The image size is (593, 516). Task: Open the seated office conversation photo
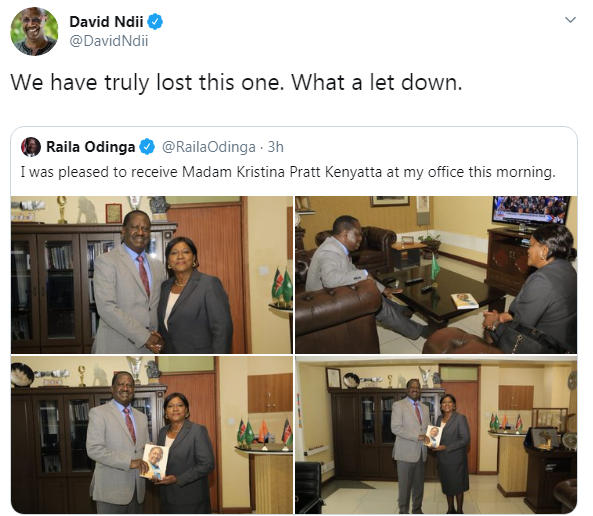point(436,275)
